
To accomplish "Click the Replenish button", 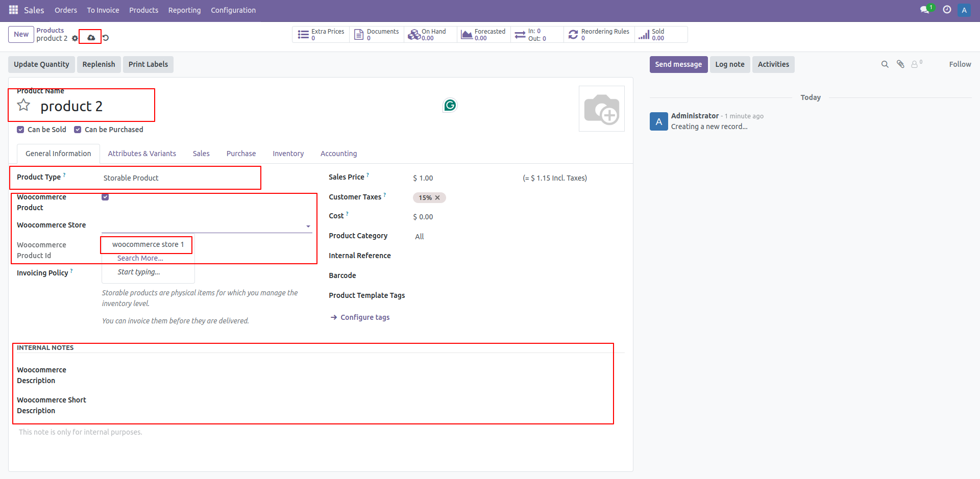I will [x=99, y=64].
